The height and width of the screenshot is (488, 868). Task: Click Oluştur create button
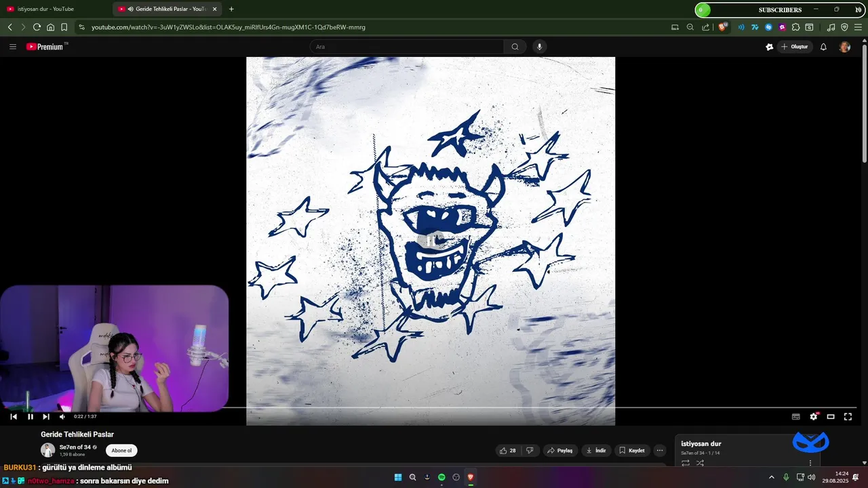[795, 47]
